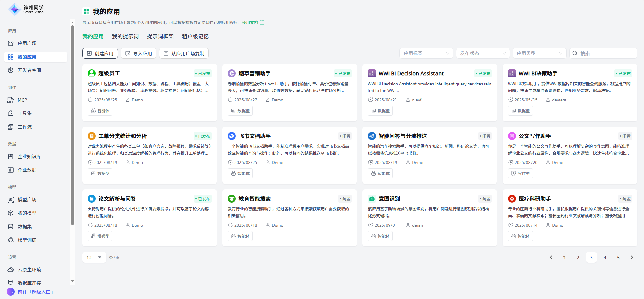
Task: Click the 超级员工 app avatar icon
Action: click(92, 73)
